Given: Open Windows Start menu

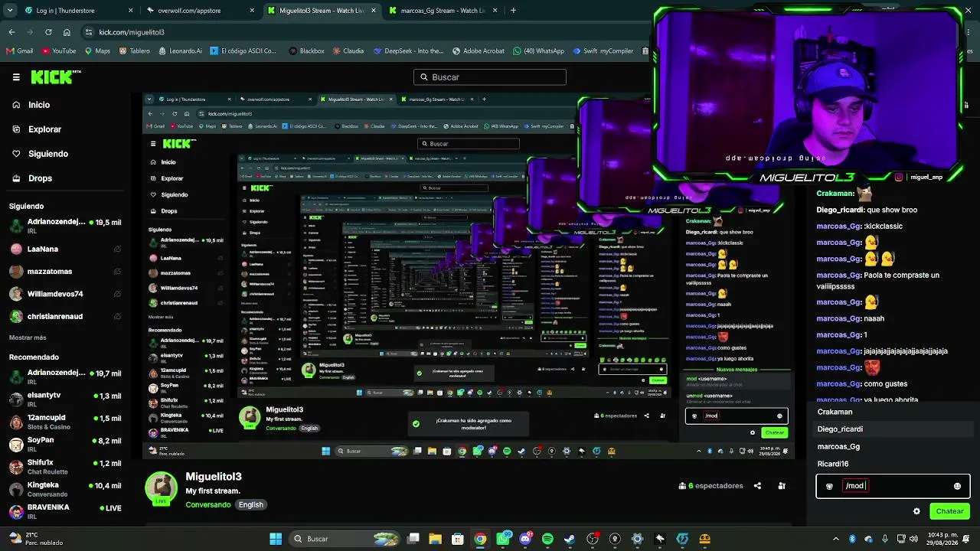Looking at the screenshot, I should (x=276, y=539).
